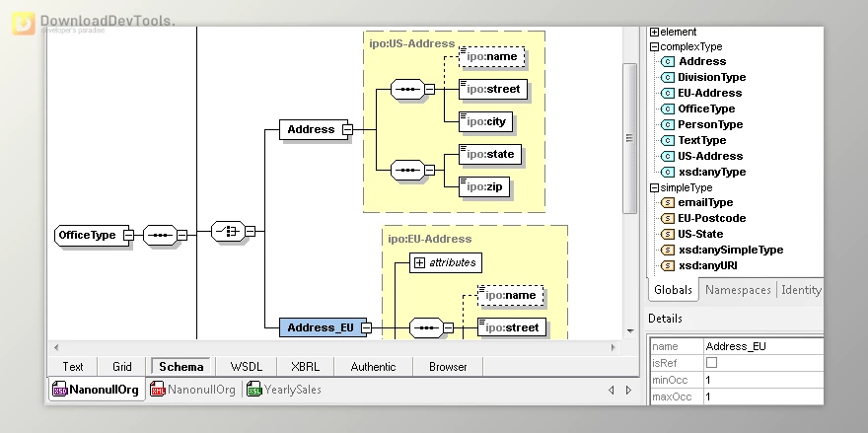The width and height of the screenshot is (868, 433).
Task: Collapse the simpleType tree node
Action: [x=654, y=187]
